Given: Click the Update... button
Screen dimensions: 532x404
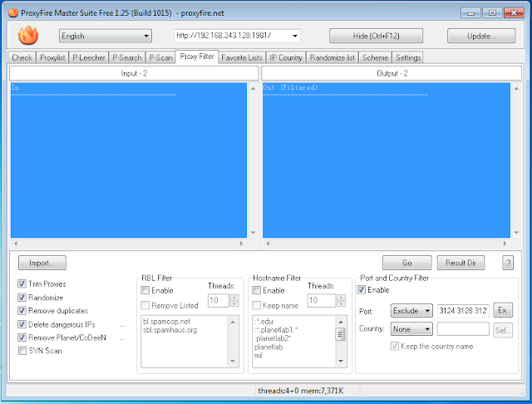Looking at the screenshot, I should click(x=481, y=36).
